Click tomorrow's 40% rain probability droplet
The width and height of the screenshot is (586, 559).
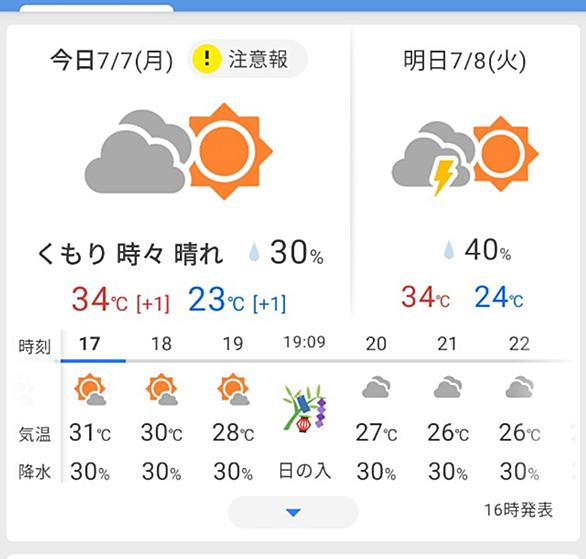pos(448,250)
